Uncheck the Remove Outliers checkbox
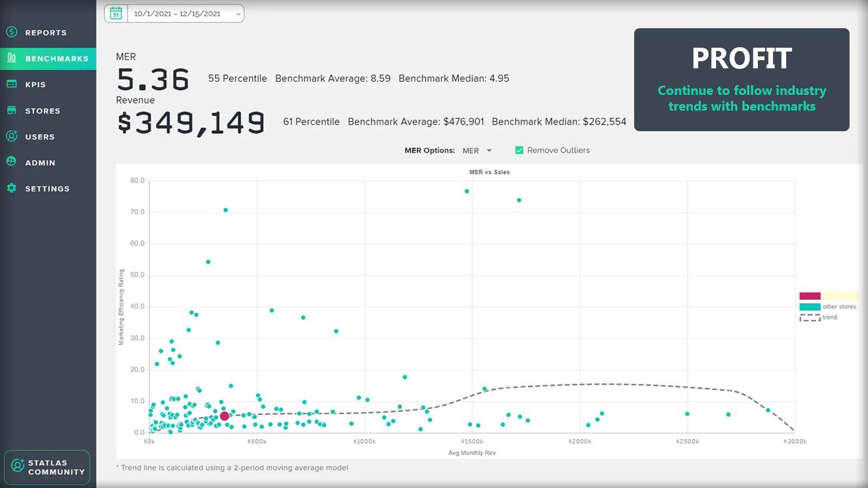The image size is (868, 488). [519, 150]
